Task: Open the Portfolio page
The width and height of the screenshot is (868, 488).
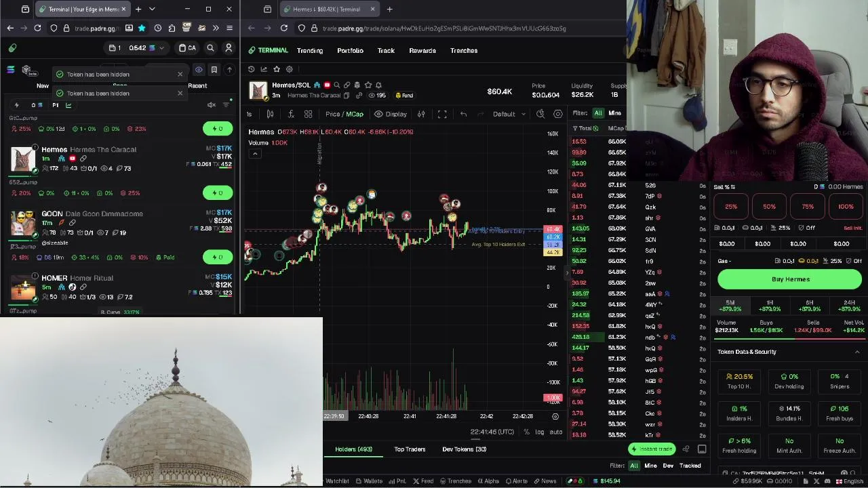Action: 350,50
